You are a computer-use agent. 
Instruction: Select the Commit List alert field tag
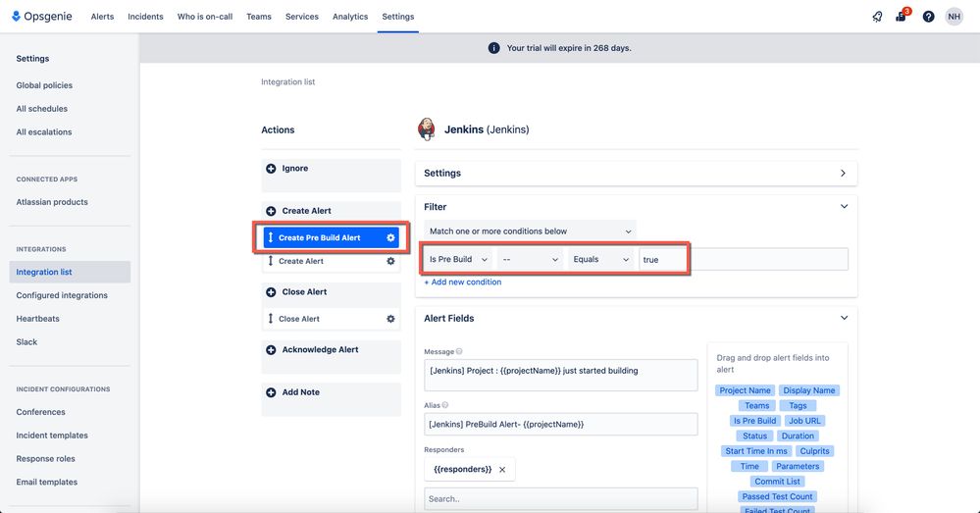tap(777, 482)
